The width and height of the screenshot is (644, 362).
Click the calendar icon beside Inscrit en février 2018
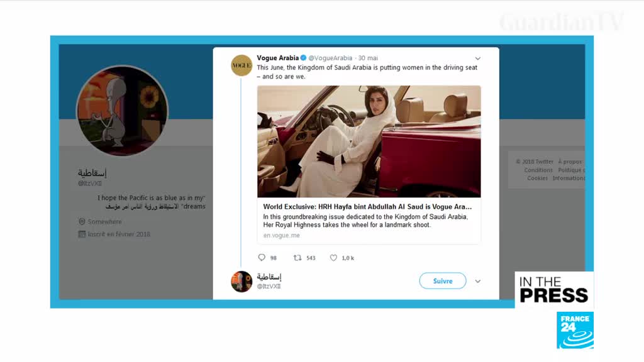tap(82, 234)
